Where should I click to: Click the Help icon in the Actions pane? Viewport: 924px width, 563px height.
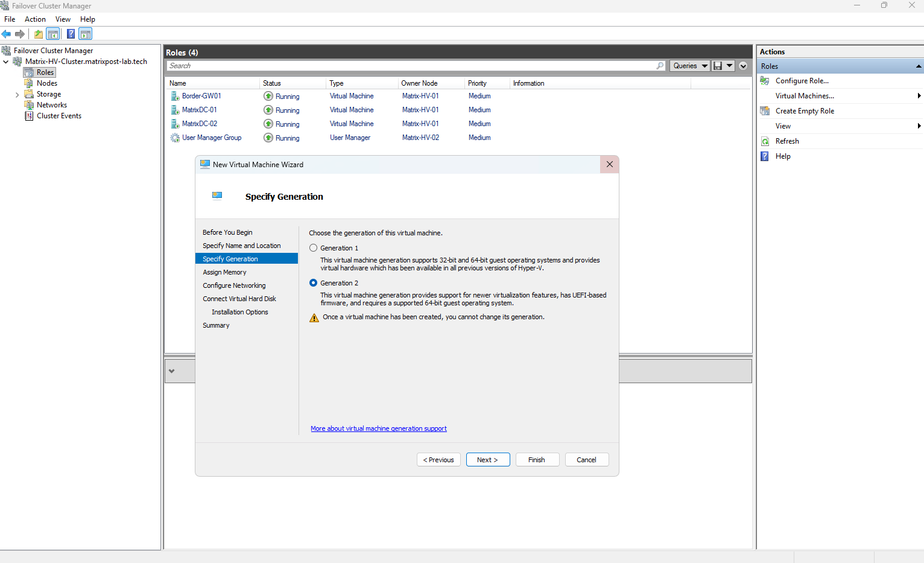[765, 156]
